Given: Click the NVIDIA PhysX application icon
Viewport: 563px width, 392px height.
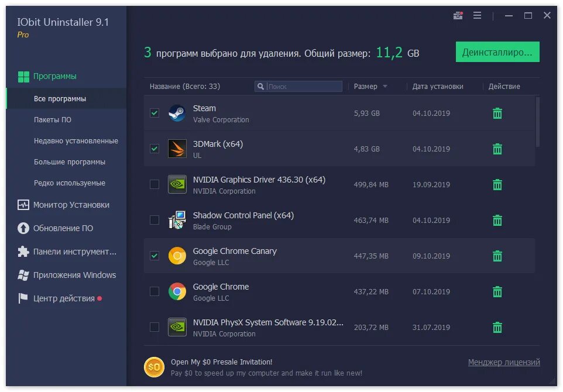Looking at the screenshot, I should 177,328.
